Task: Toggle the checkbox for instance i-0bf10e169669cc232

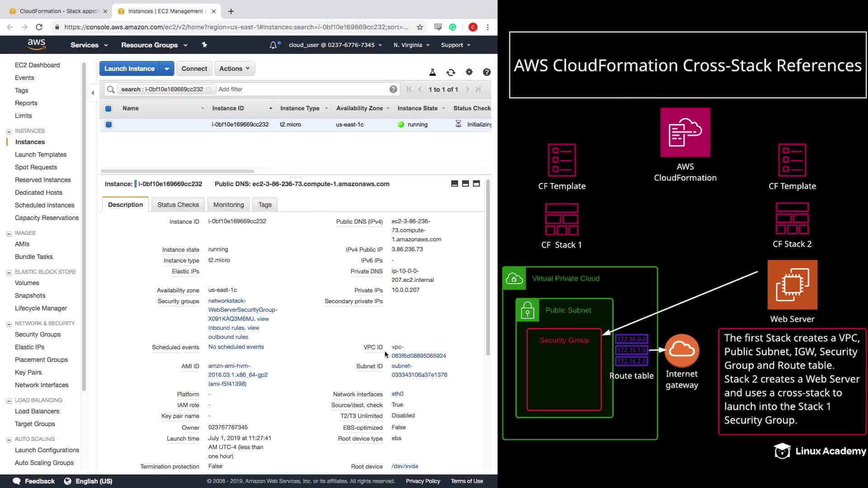Action: [108, 125]
